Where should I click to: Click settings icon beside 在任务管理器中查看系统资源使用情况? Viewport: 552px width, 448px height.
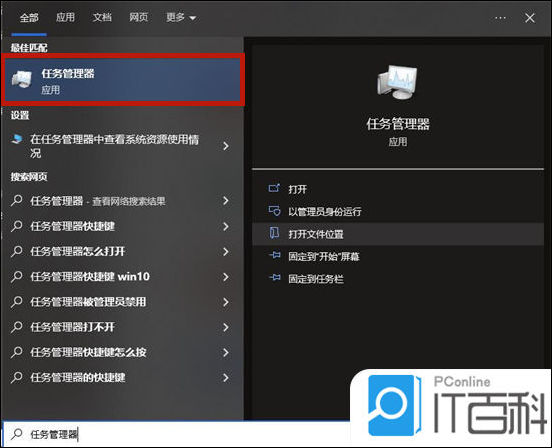point(17,140)
